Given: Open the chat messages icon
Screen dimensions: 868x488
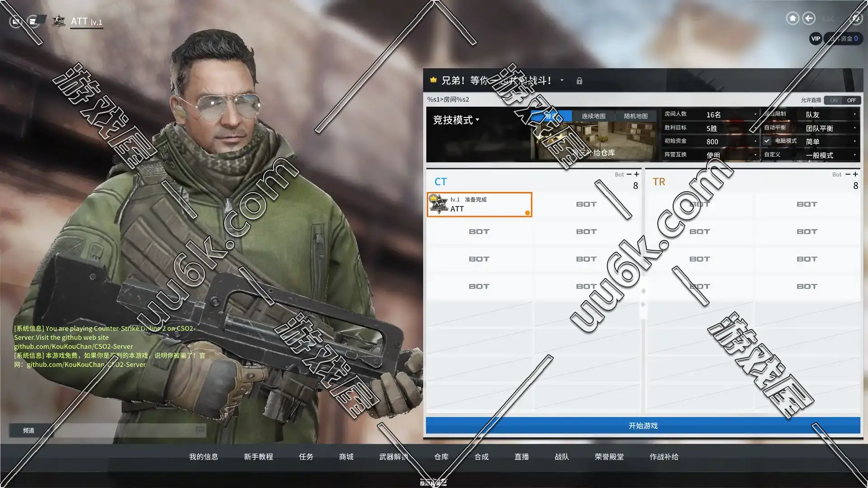Looking at the screenshot, I should 16,21.
